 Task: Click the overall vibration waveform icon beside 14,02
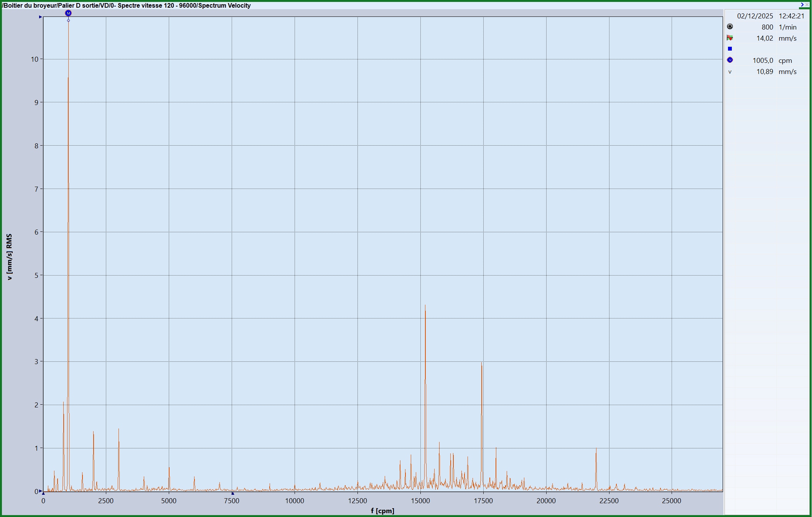[730, 38]
